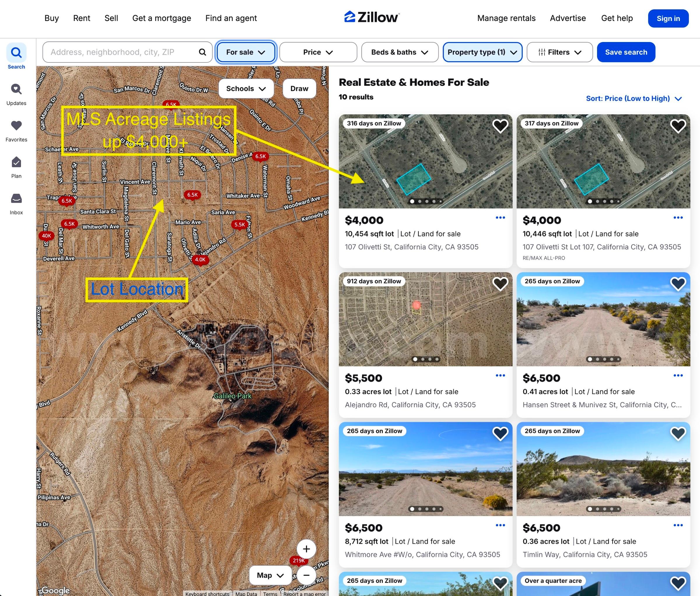Open Get a mortgage menu

pyautogui.click(x=162, y=18)
